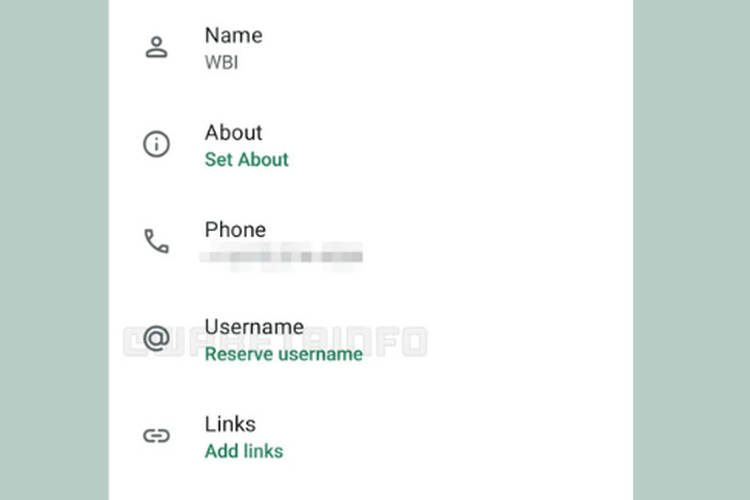Click the blurred phone number
750x500 pixels.
pyautogui.click(x=282, y=257)
